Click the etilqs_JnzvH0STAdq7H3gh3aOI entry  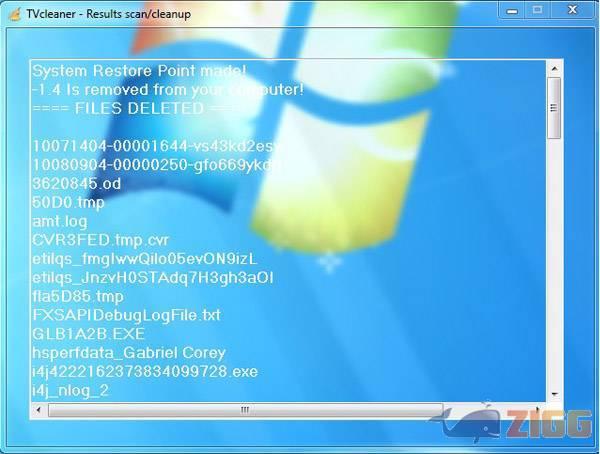click(153, 278)
